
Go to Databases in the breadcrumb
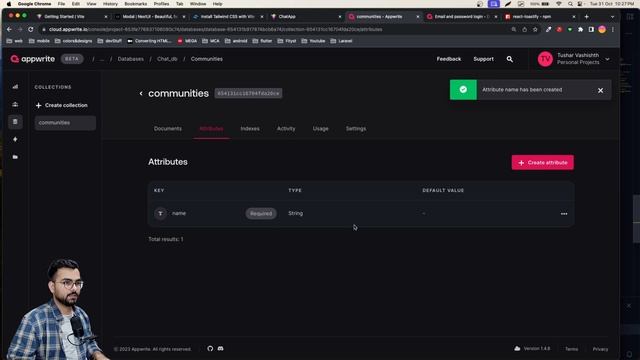point(131,59)
